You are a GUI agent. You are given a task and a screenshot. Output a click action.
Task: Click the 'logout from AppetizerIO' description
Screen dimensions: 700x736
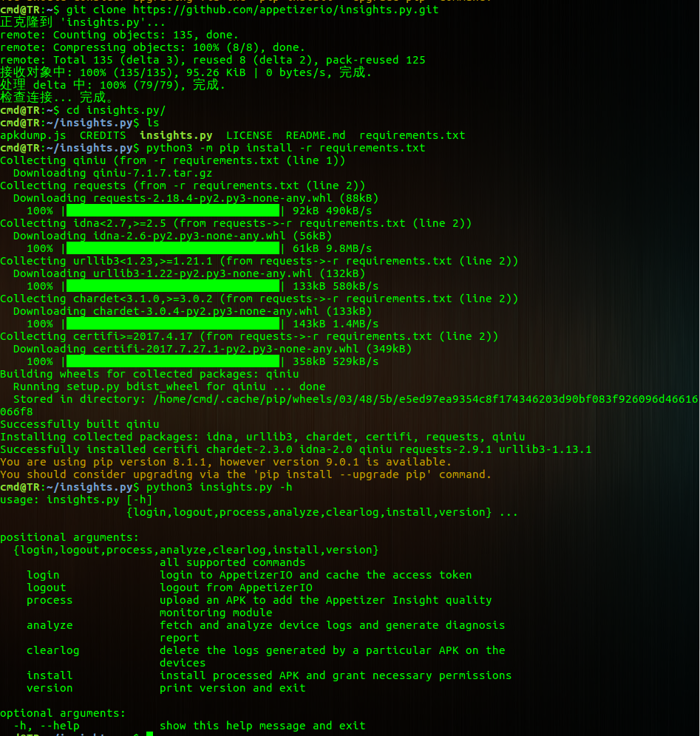(236, 587)
